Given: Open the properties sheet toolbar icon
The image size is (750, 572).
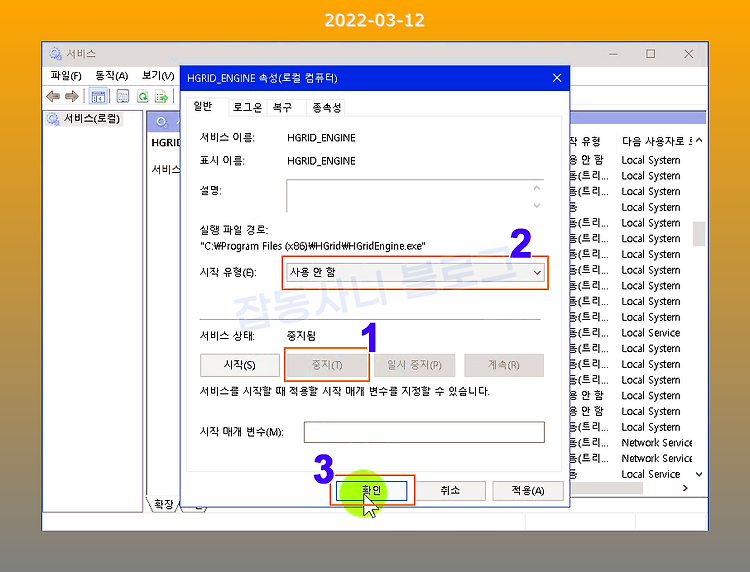Looking at the screenshot, I should pyautogui.click(x=123, y=97).
